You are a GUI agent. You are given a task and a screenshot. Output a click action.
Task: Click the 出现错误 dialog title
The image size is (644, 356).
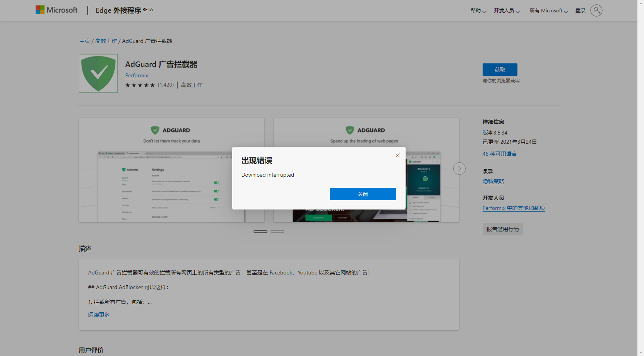[x=257, y=160]
